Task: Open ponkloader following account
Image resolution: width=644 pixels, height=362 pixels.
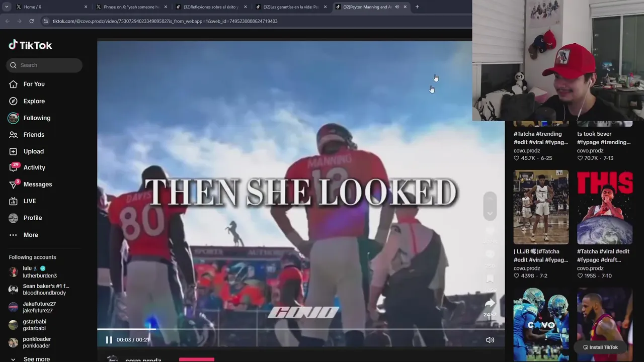Action: point(30,342)
